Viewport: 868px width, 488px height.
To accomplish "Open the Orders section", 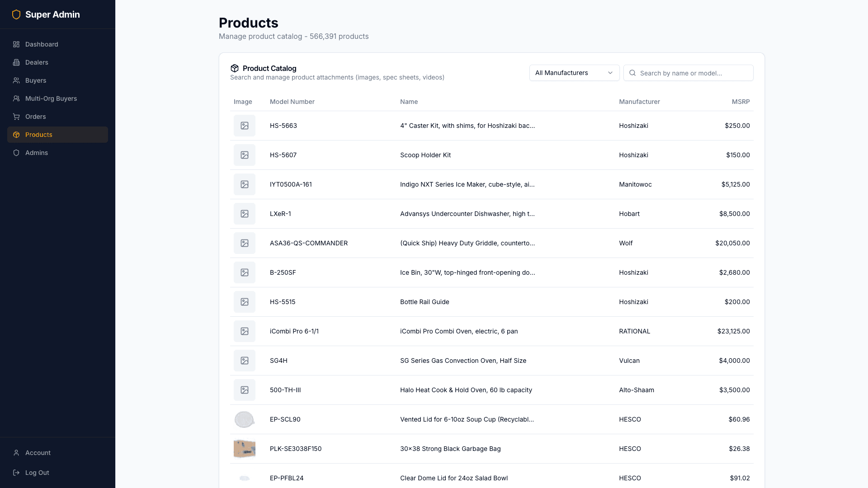I will pos(57,117).
